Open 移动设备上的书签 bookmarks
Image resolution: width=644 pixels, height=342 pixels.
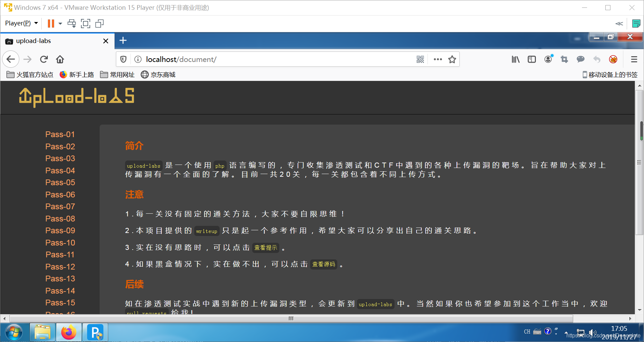pyautogui.click(x=610, y=74)
